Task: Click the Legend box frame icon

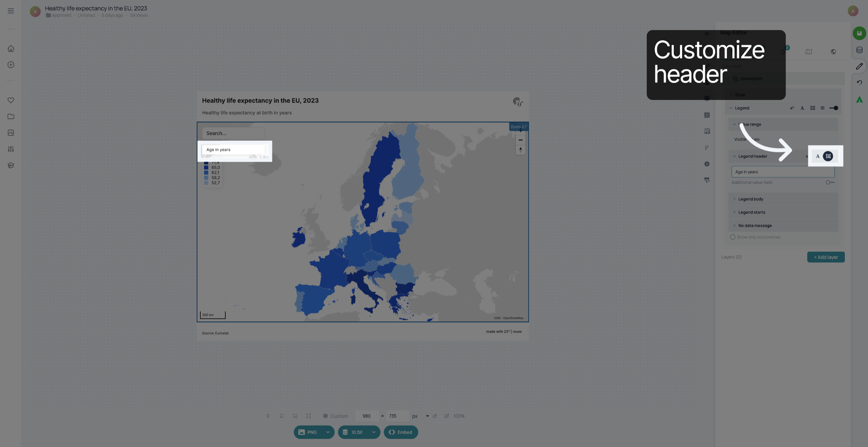Action: (x=813, y=108)
